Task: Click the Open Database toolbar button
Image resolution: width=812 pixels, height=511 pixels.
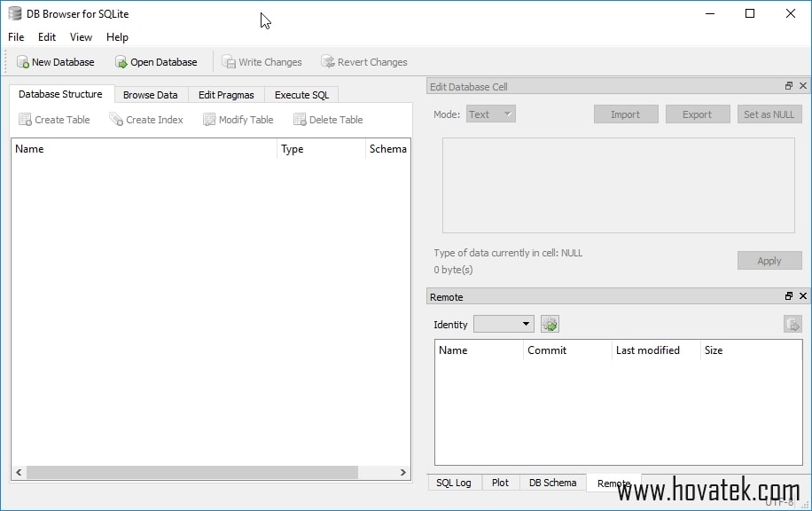Action: (x=156, y=62)
